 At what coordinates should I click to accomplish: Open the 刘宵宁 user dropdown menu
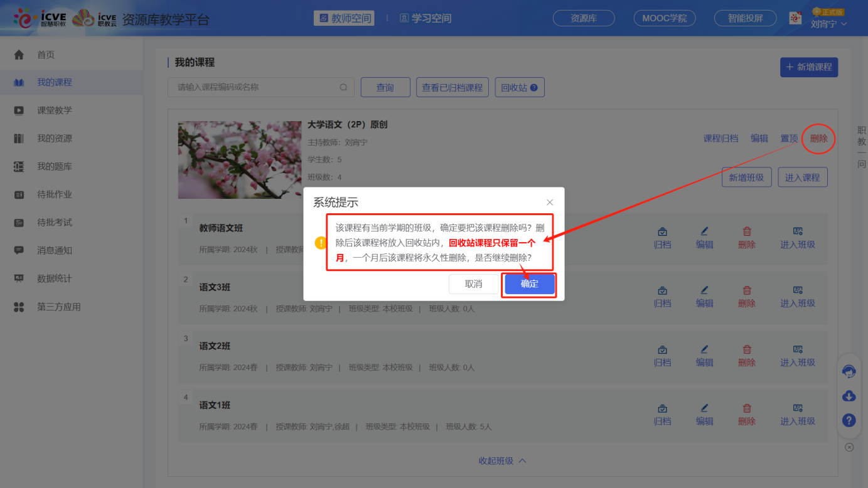(828, 24)
